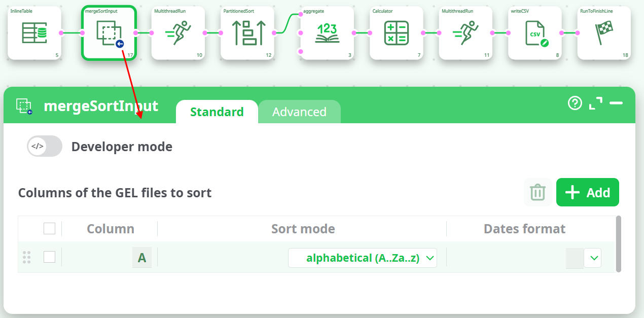Collapse the panel using the minimize dash icon
644x318 pixels.
pyautogui.click(x=617, y=103)
